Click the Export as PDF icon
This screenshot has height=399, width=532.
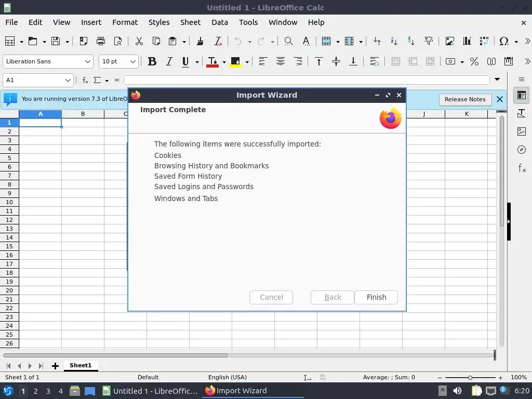click(x=83, y=42)
